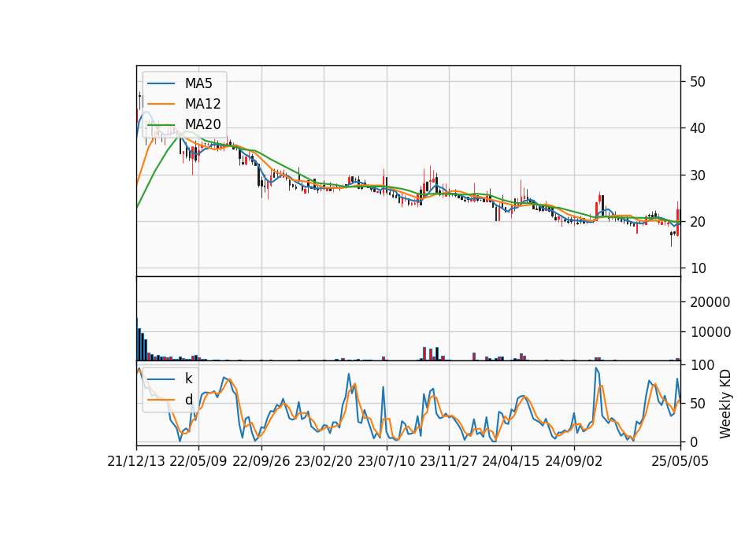The image size is (756, 543).
Task: Click the price axis value 30
Action: pos(698,175)
